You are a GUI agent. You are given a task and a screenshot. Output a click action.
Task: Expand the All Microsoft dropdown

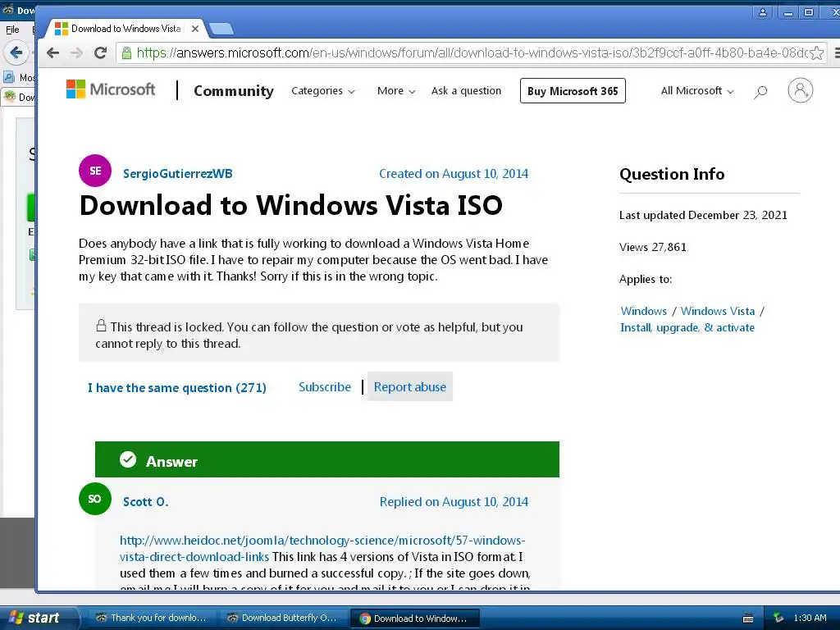(x=697, y=91)
